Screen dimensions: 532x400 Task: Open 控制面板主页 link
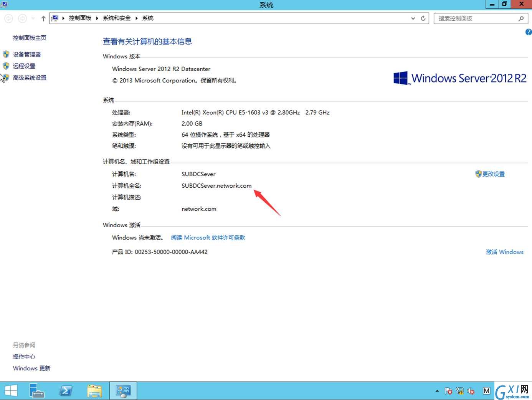pyautogui.click(x=30, y=38)
